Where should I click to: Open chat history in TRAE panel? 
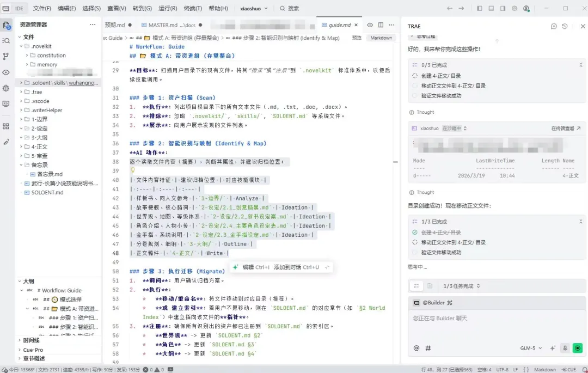click(x=565, y=26)
